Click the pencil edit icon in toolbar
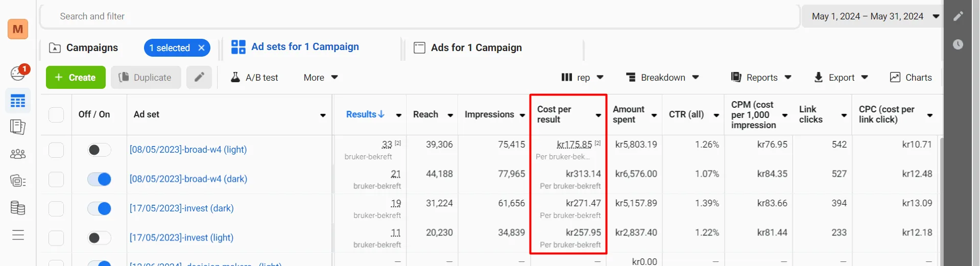This screenshot has width=980, height=266. (x=199, y=77)
